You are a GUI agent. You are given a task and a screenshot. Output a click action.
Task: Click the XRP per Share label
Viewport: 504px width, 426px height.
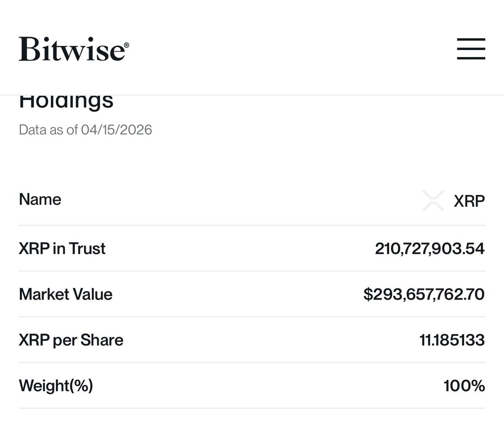coord(71,340)
